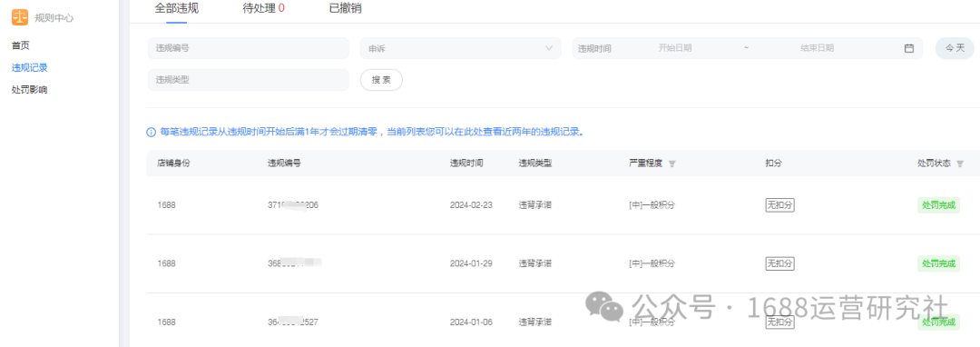Screen dimensions: 980x347
Task: Switch to the 全部违规 tab
Action: coord(177,9)
